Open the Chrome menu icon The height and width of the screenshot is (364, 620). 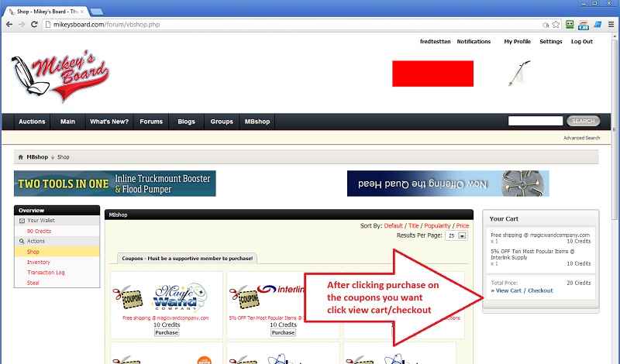click(611, 25)
